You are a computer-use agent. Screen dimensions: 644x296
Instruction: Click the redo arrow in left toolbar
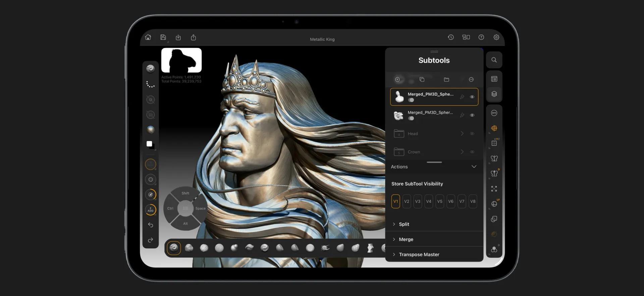point(151,240)
